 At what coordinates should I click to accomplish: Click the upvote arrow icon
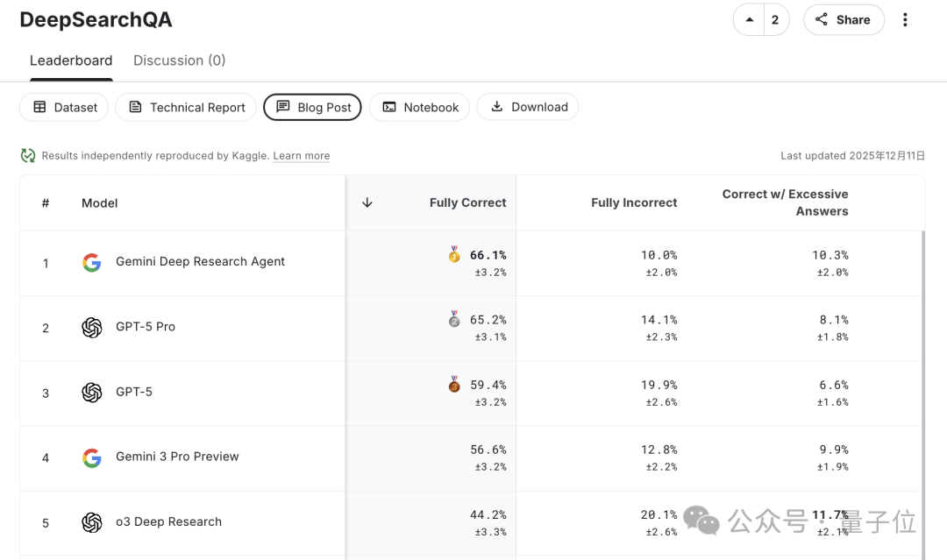tap(749, 20)
